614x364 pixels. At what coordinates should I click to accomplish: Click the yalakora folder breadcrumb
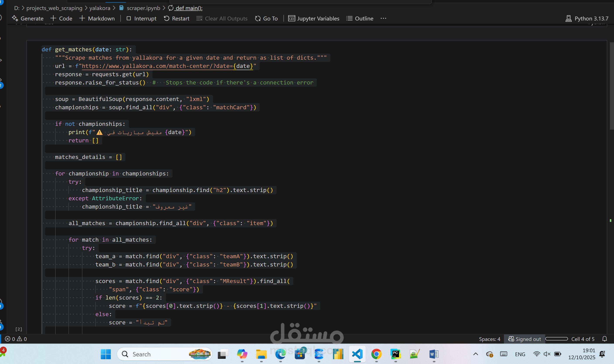point(100,8)
